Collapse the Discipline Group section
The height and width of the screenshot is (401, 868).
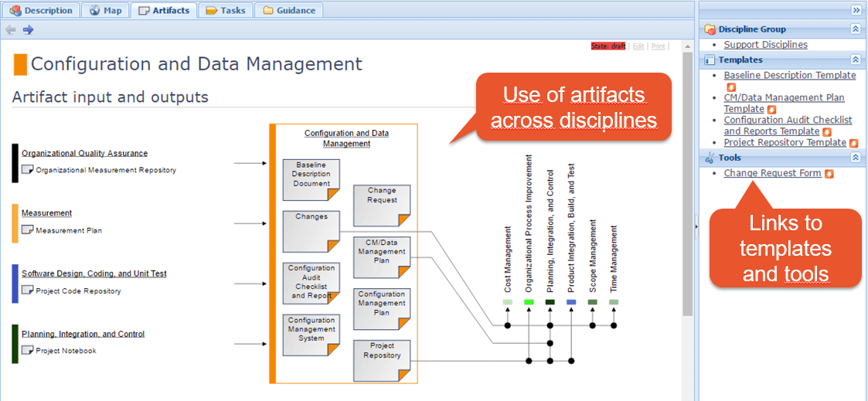pyautogui.click(x=856, y=29)
